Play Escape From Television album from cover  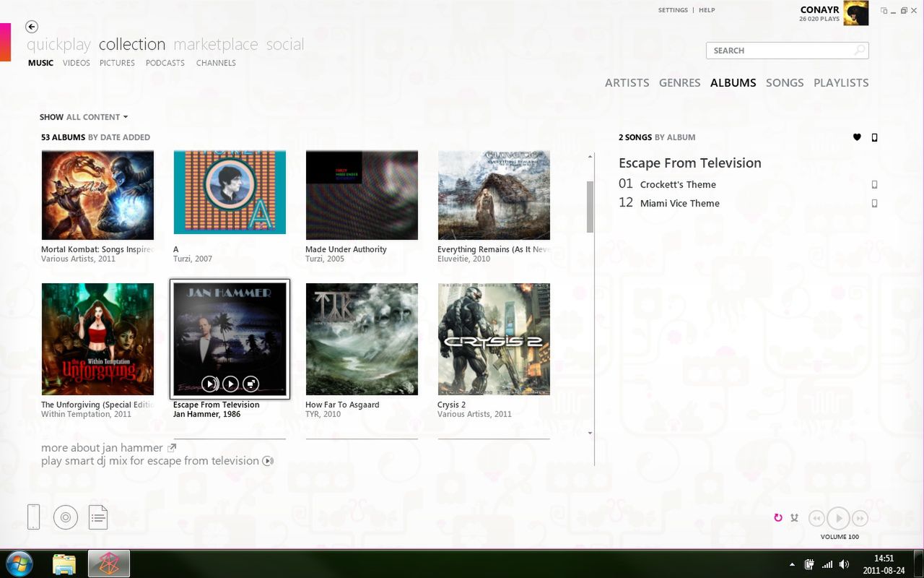tap(230, 384)
